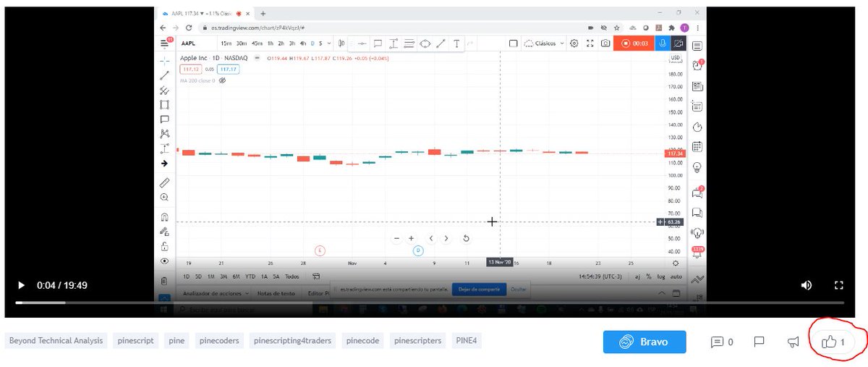Open the TradingView hamburger menu

(x=165, y=43)
